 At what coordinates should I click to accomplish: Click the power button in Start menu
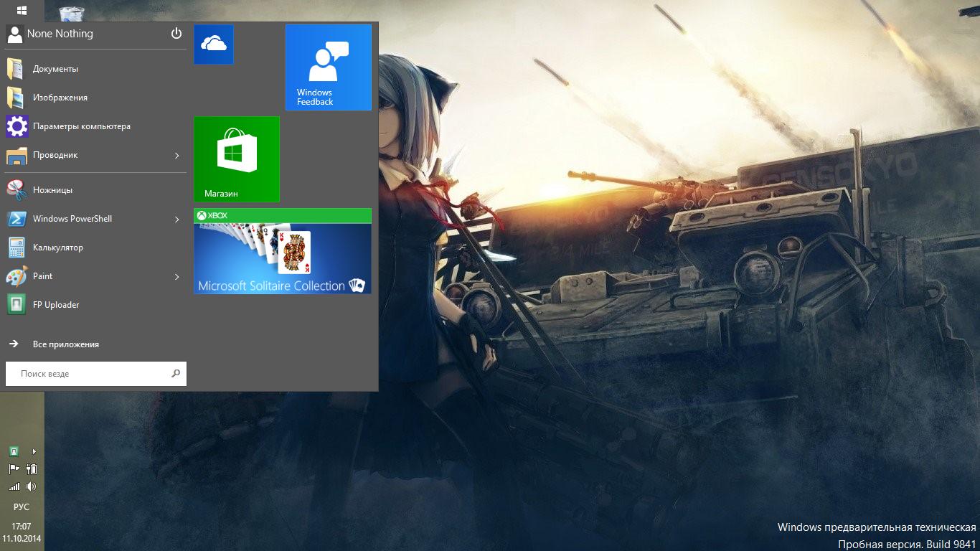point(176,34)
